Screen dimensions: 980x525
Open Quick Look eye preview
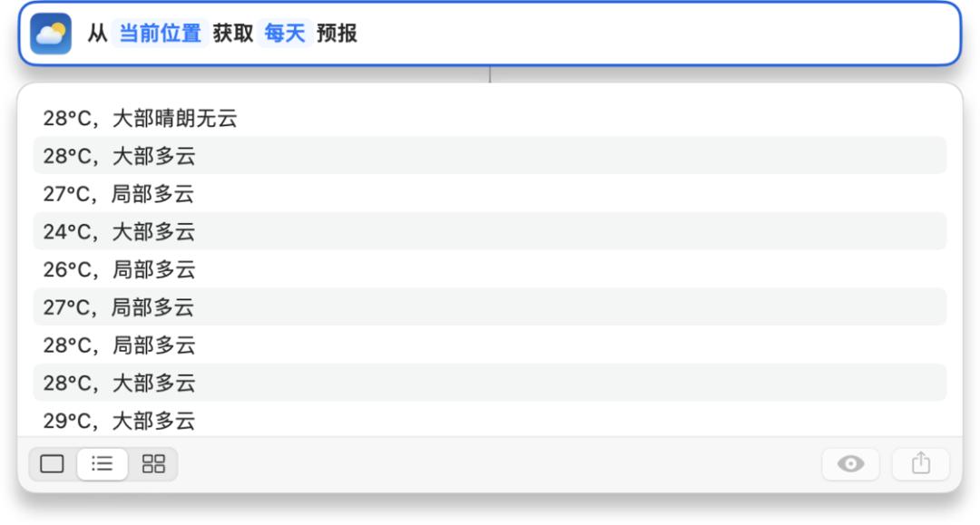pos(850,464)
